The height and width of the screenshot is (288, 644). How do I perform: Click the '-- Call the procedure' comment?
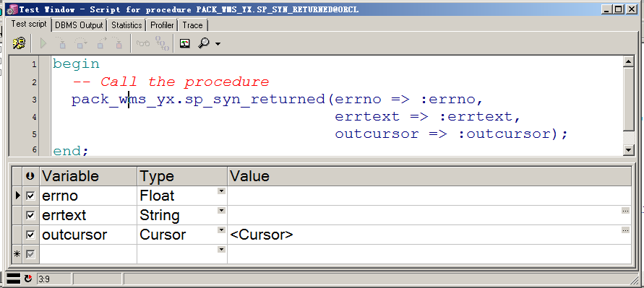171,82
